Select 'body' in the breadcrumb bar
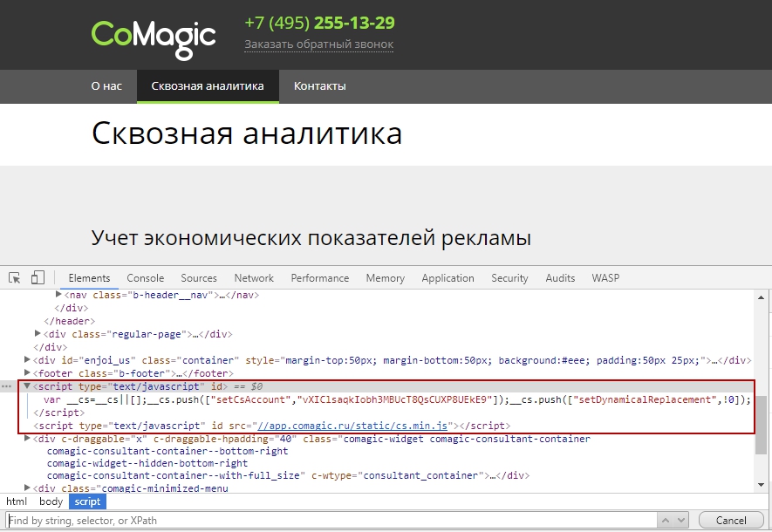This screenshot has width=772, height=532. (51, 501)
